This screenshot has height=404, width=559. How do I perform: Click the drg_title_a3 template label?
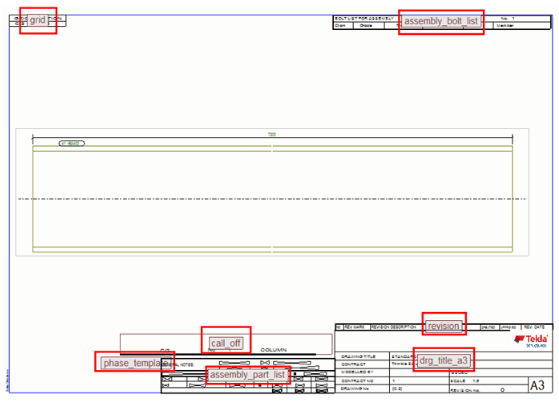pos(443,360)
